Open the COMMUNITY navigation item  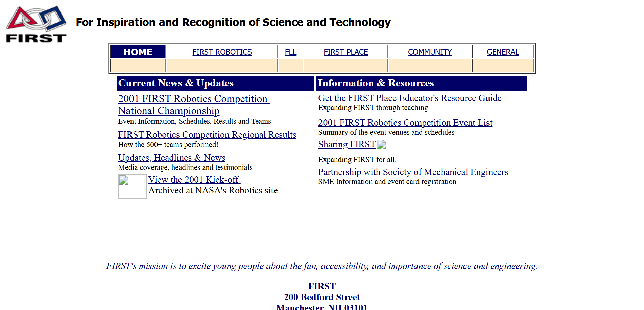tap(430, 52)
